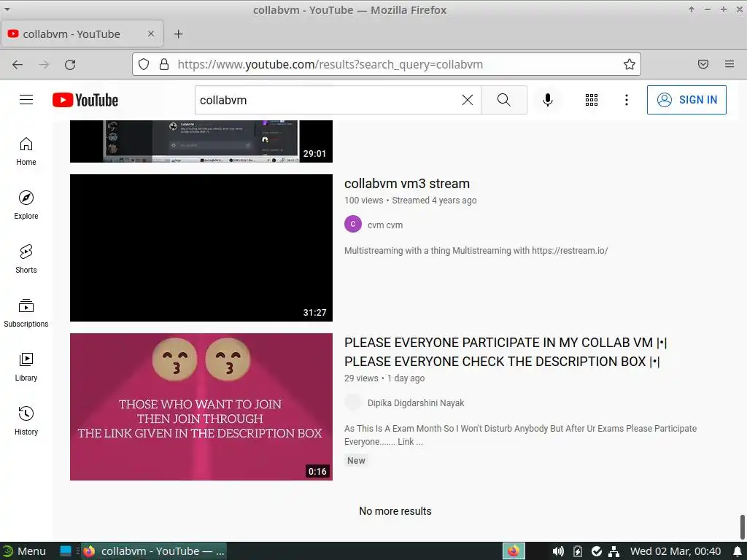The width and height of the screenshot is (747, 560).
Task: Open Explore in the sidebar
Action: [x=26, y=205]
